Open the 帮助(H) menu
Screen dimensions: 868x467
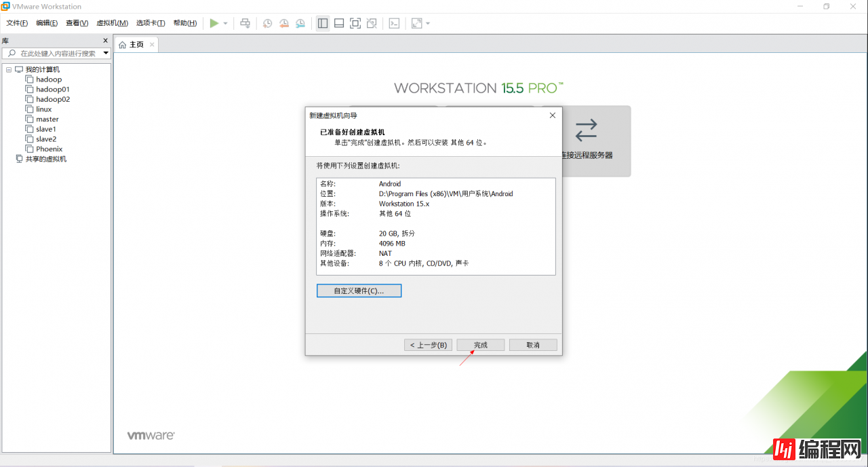(x=185, y=23)
